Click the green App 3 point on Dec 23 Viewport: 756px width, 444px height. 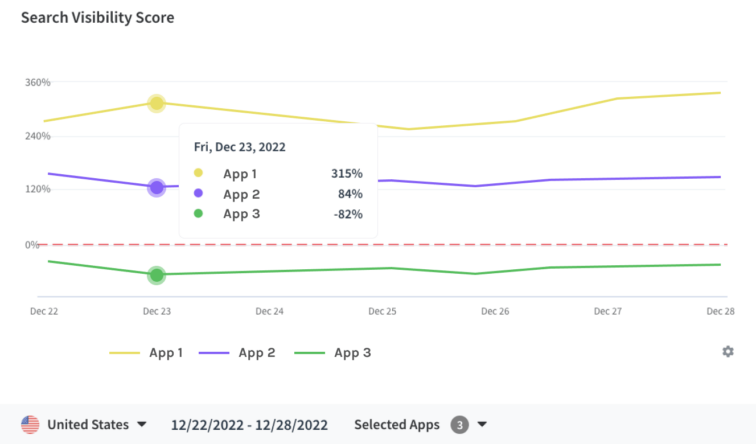coord(157,275)
